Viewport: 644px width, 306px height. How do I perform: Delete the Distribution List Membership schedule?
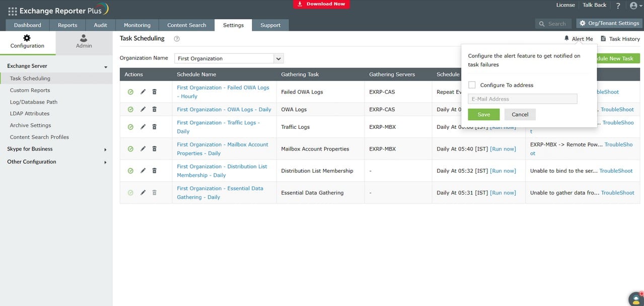155,171
